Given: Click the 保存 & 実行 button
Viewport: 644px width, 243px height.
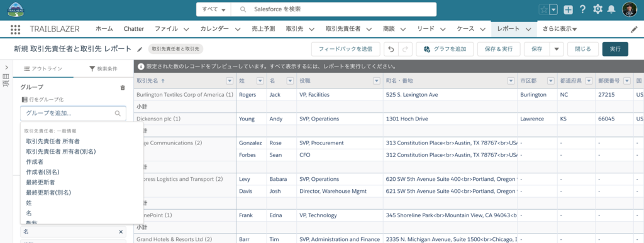Looking at the screenshot, I should 499,49.
